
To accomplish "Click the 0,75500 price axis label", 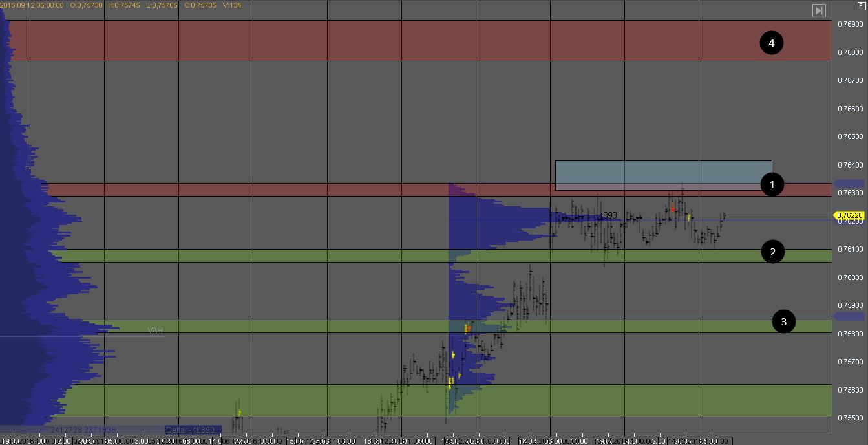I will pos(850,418).
